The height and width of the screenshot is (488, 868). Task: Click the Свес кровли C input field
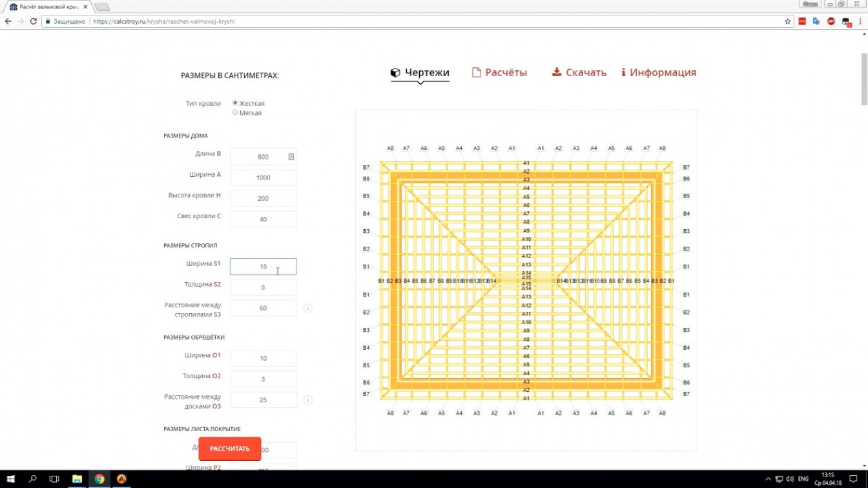(x=263, y=219)
